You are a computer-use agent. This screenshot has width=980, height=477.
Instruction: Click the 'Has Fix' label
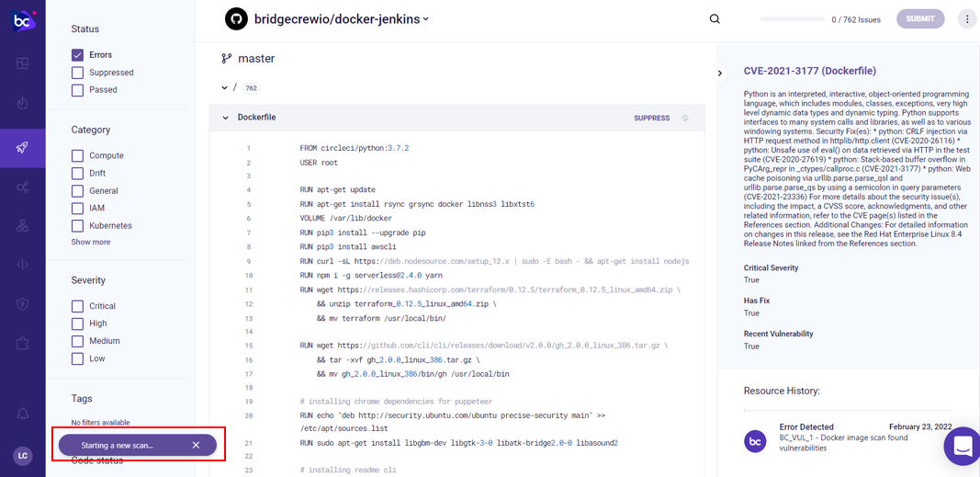(756, 301)
